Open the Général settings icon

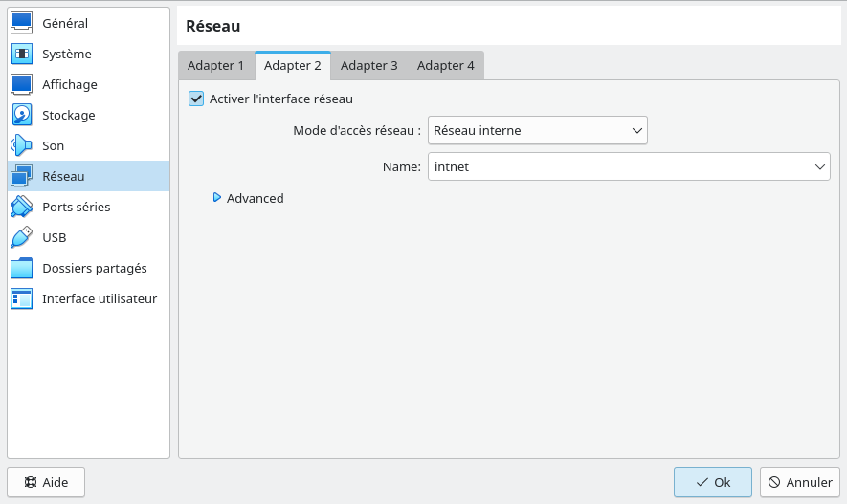click(22, 23)
